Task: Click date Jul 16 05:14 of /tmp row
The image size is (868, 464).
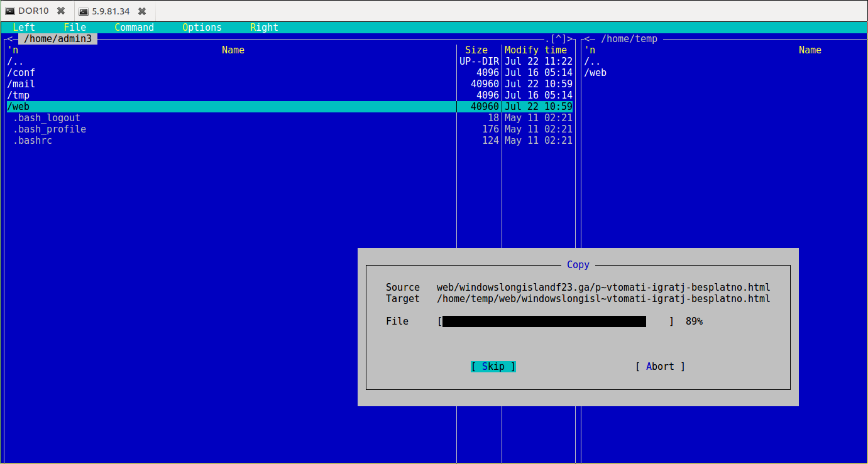Action: click(x=539, y=95)
